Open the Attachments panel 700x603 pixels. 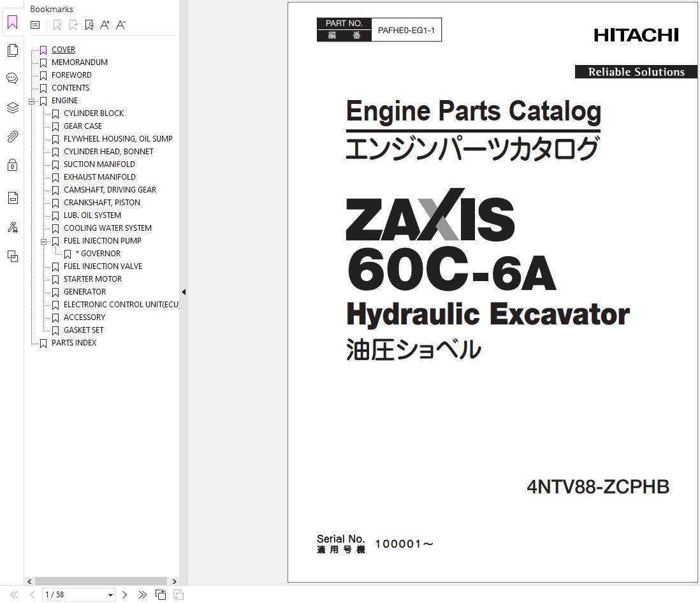(12, 136)
